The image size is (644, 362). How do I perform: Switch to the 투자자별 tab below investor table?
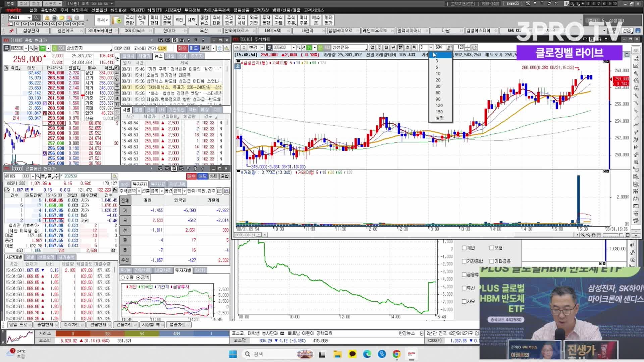pyautogui.click(x=183, y=270)
